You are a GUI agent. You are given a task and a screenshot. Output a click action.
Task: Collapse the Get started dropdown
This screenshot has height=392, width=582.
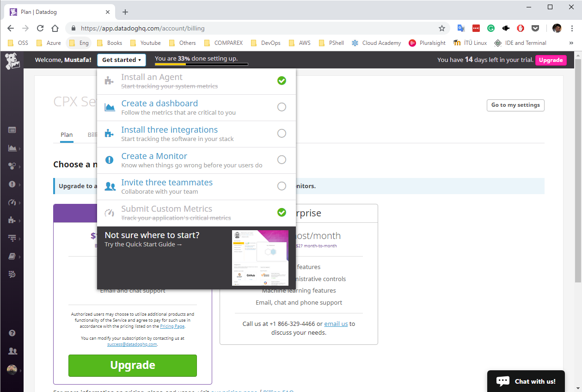[122, 60]
